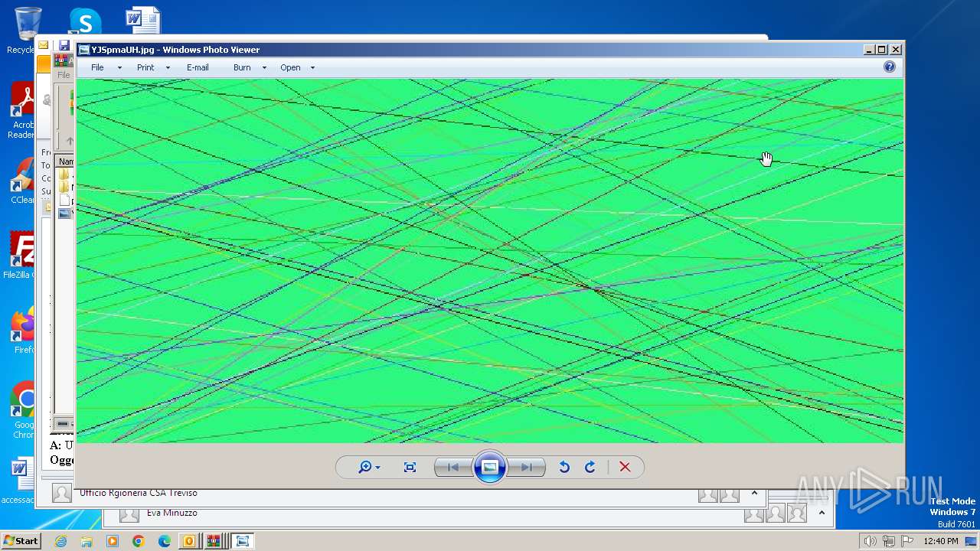Click the displayed green line image
Viewport: 980px width, 551px height.
click(490, 261)
